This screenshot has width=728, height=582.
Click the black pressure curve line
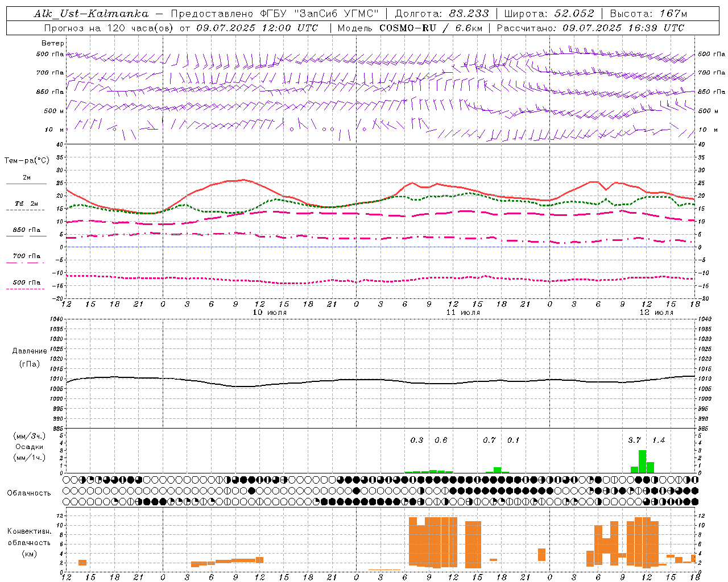380,380
